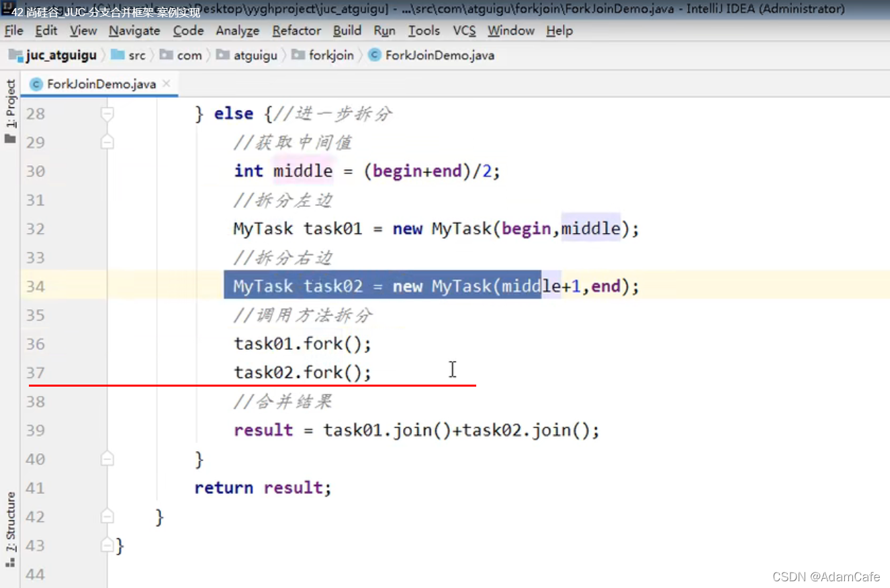Click fold end marker at line 40
Screen dimensions: 890x588
(x=107, y=459)
